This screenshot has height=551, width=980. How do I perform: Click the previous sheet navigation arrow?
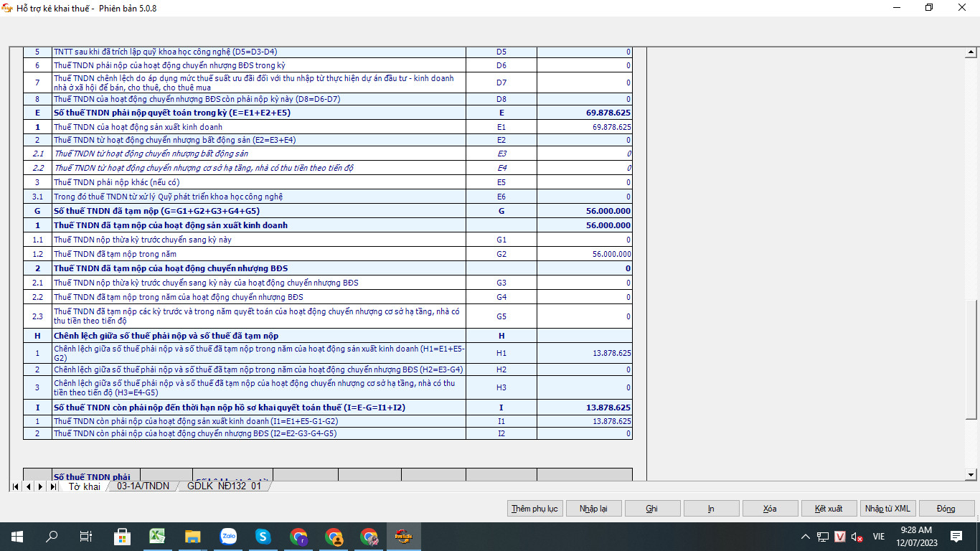point(28,486)
